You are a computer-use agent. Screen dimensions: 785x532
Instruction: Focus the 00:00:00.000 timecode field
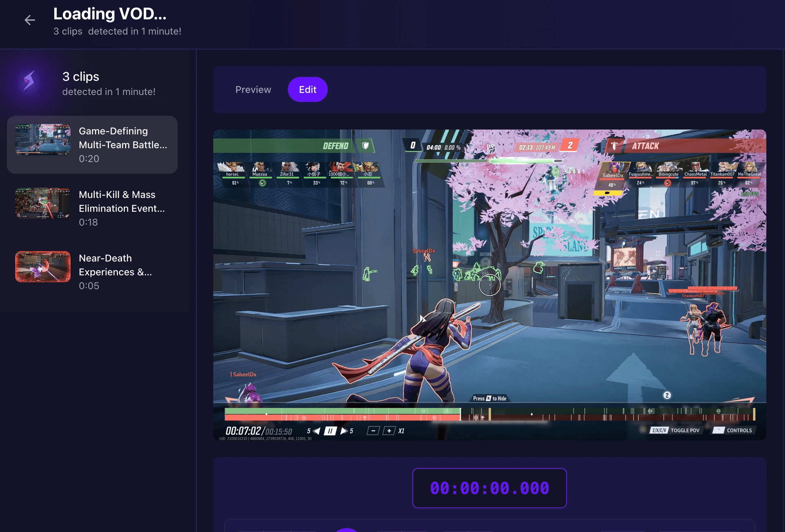[x=489, y=488]
